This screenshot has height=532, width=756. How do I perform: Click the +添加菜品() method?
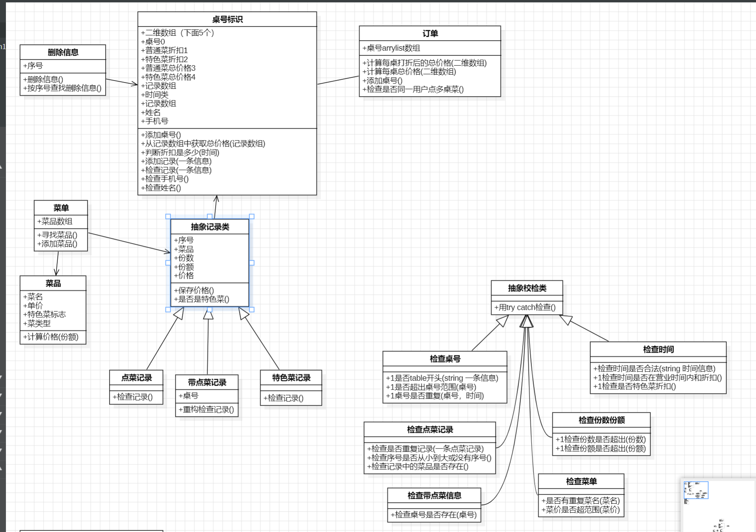click(x=57, y=244)
